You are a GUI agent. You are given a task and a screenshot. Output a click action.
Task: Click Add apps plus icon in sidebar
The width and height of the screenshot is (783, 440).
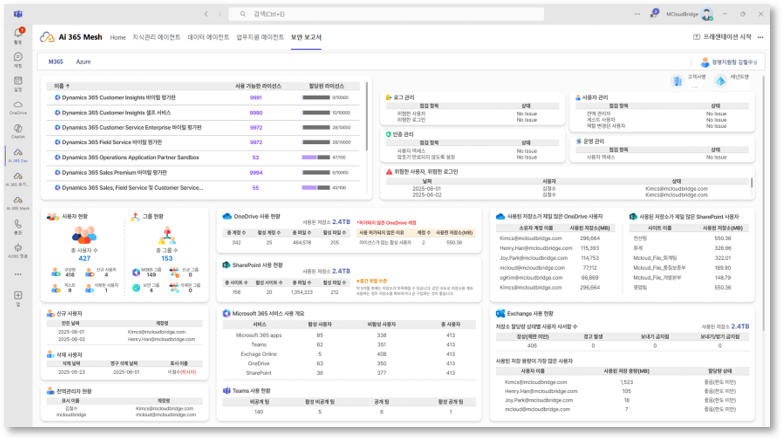click(18, 295)
